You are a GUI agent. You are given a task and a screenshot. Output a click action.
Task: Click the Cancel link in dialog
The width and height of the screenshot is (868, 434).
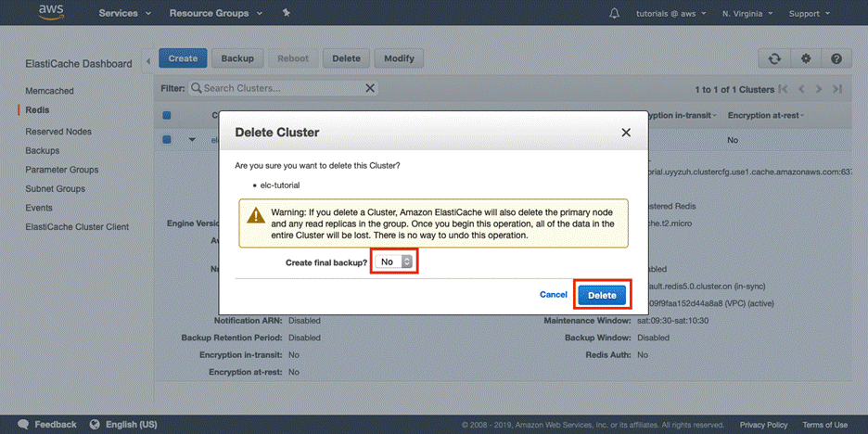pos(554,295)
